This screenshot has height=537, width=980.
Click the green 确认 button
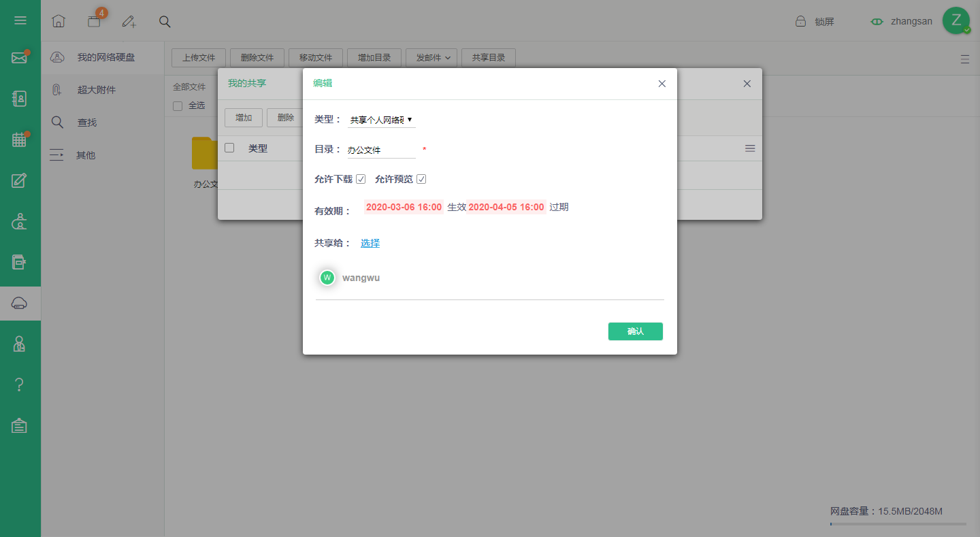pos(636,331)
